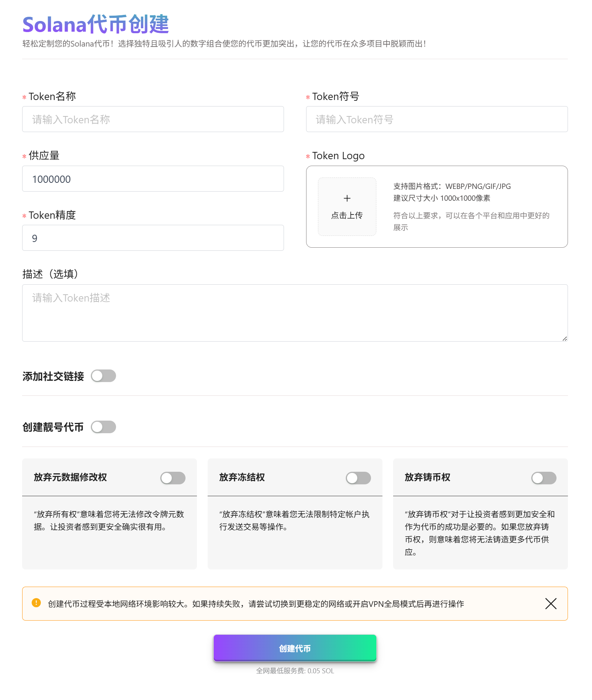The image size is (592, 700).
Task: Click the 建议尺寸大小 1000x1000像素 text
Action: (x=442, y=198)
